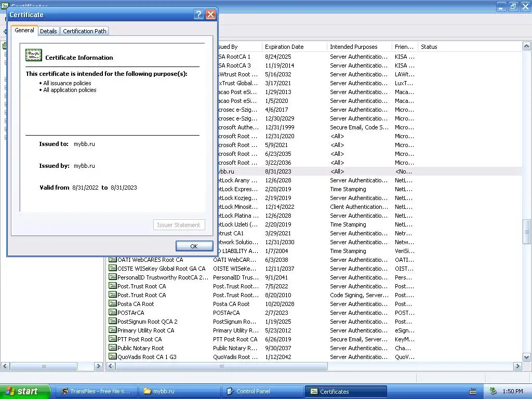Select OATI WebCARES Root CA row name

[150, 260]
